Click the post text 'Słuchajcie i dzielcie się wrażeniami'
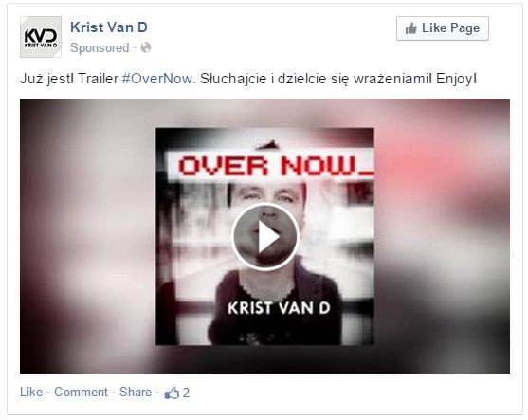 [x=316, y=79]
